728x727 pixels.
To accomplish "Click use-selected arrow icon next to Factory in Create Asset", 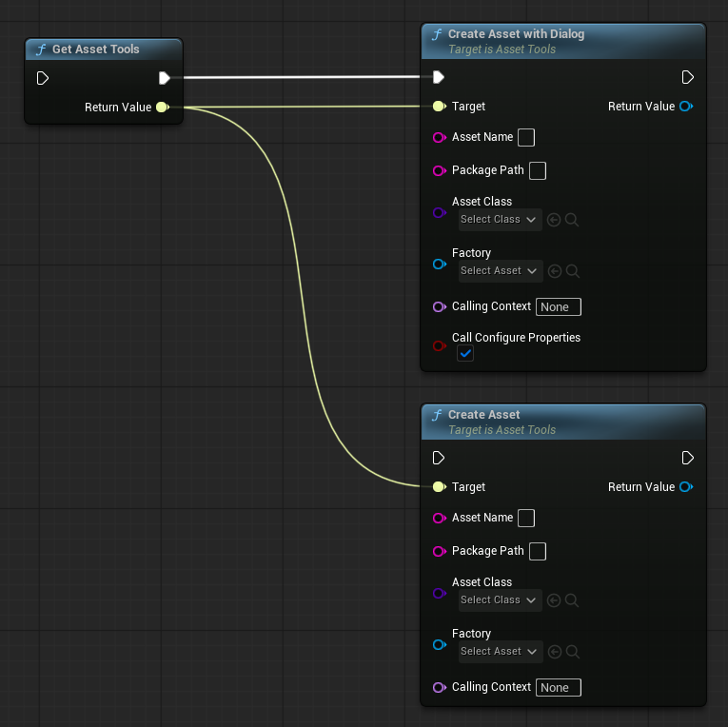I will 555,652.
